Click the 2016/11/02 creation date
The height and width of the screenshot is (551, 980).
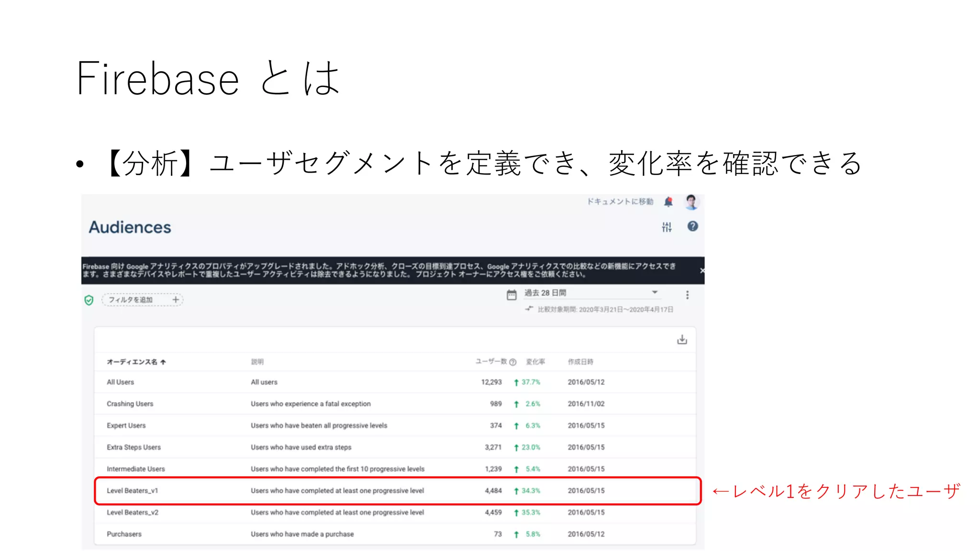(586, 404)
